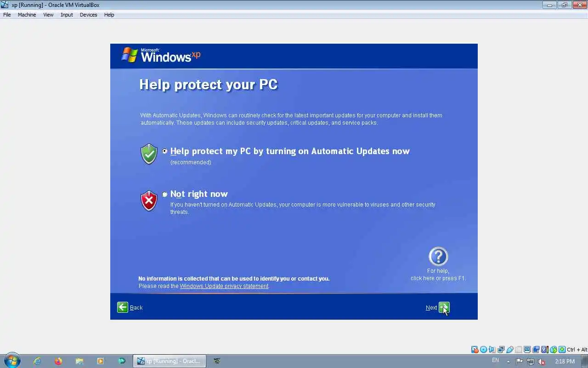This screenshot has height=368, width=588.
Task: Open File Explorer from the taskbar
Action: pyautogui.click(x=79, y=361)
